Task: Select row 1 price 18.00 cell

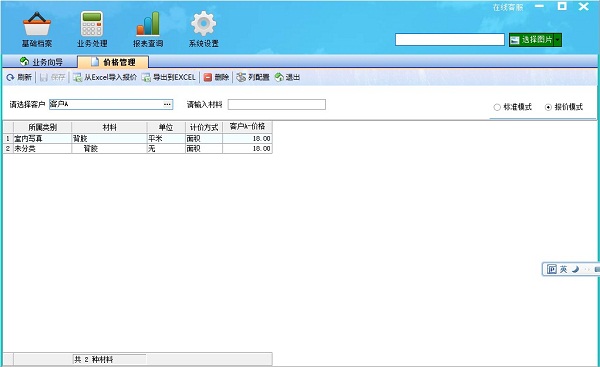Action: pos(247,139)
